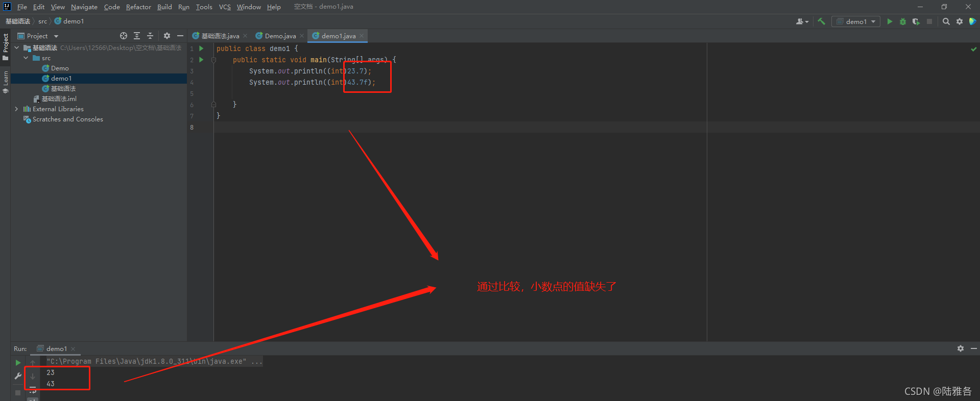Open IDE settings gear in top toolbar

point(960,21)
